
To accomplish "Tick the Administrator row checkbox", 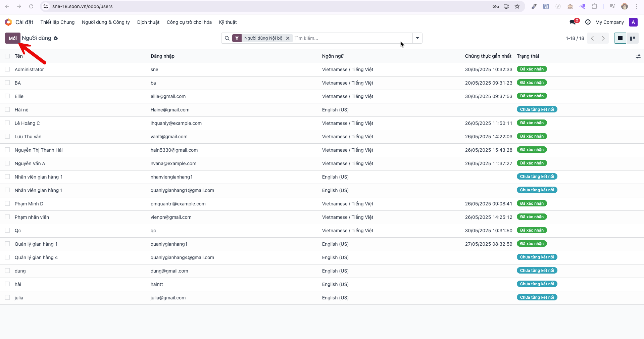I will click(7, 69).
